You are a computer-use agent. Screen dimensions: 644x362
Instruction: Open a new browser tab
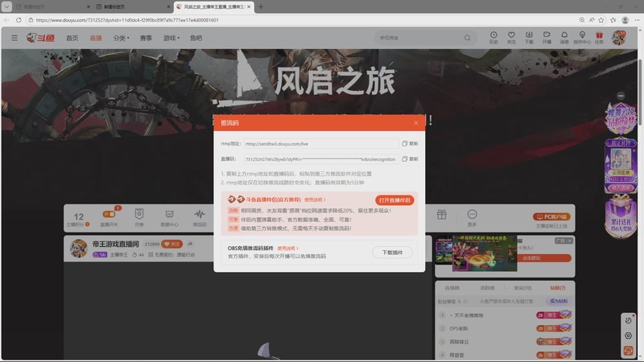(x=261, y=6)
